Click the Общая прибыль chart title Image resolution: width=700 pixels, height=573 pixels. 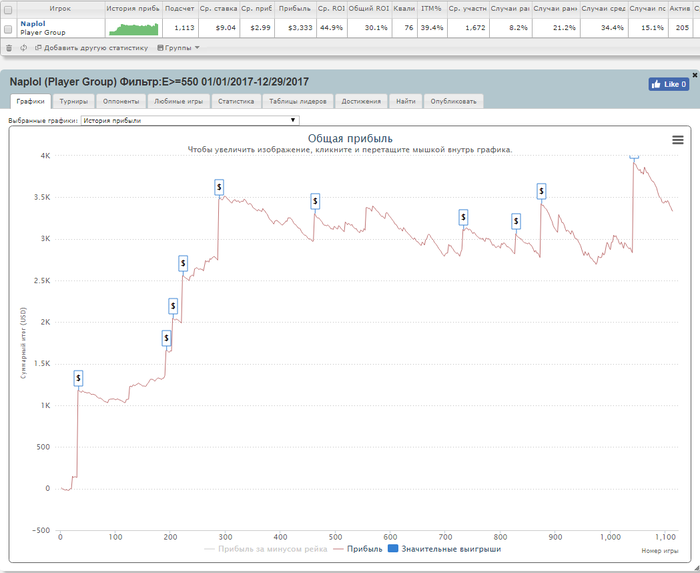350,139
